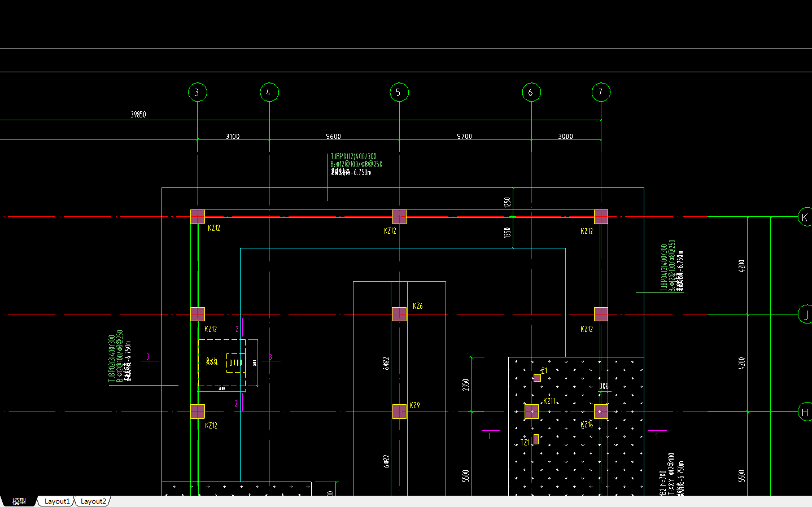Select grid axis bubble lettered K

(805, 217)
